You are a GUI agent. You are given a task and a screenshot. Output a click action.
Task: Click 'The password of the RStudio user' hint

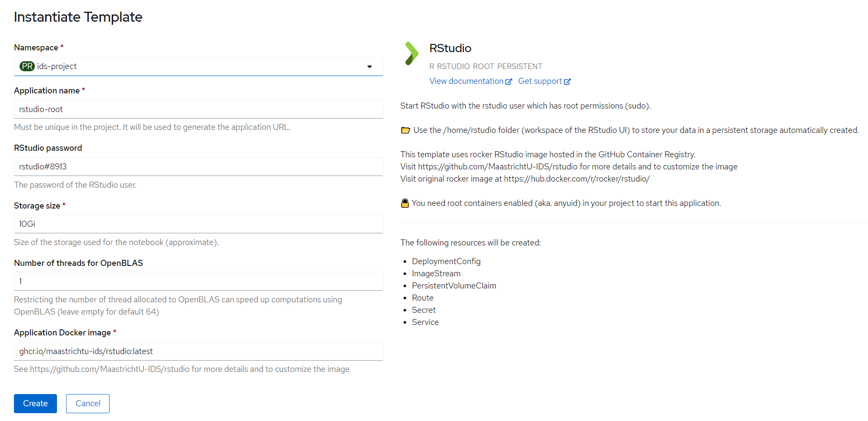pos(75,185)
